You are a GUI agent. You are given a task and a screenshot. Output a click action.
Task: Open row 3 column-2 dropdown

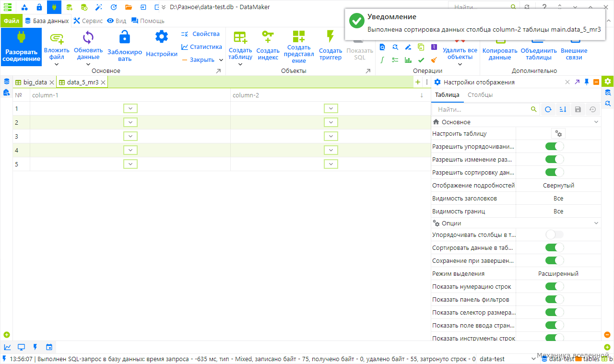tap(331, 136)
